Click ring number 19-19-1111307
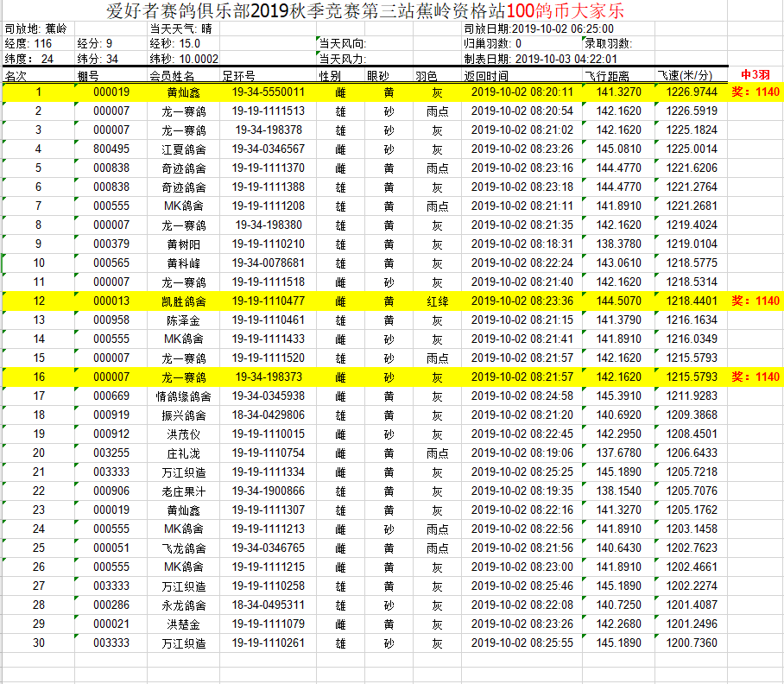Screen dimensions: 784x684 click(269, 510)
